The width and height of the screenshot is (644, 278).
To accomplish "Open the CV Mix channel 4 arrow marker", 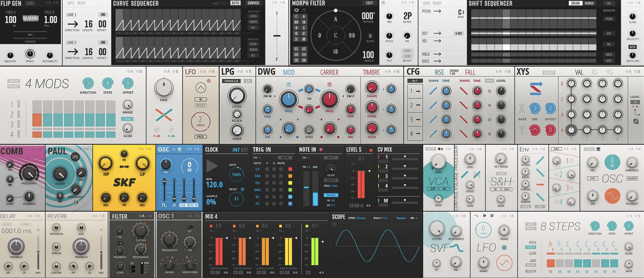I will point(405,186).
